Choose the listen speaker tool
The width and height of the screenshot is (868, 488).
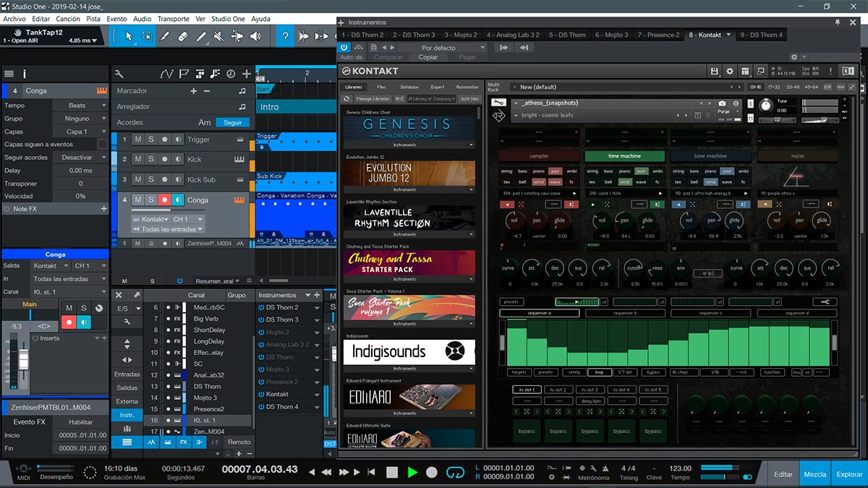point(257,36)
